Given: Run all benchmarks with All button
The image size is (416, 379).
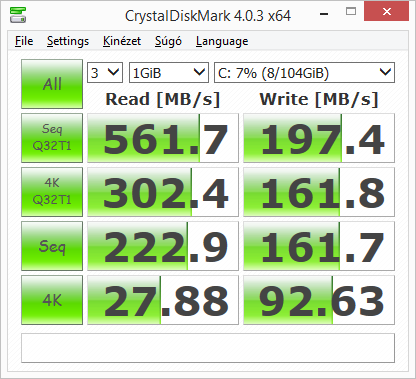Looking at the screenshot, I should coord(52,84).
